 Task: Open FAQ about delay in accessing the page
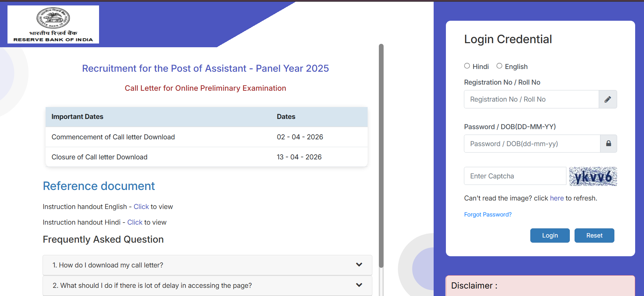(152, 285)
